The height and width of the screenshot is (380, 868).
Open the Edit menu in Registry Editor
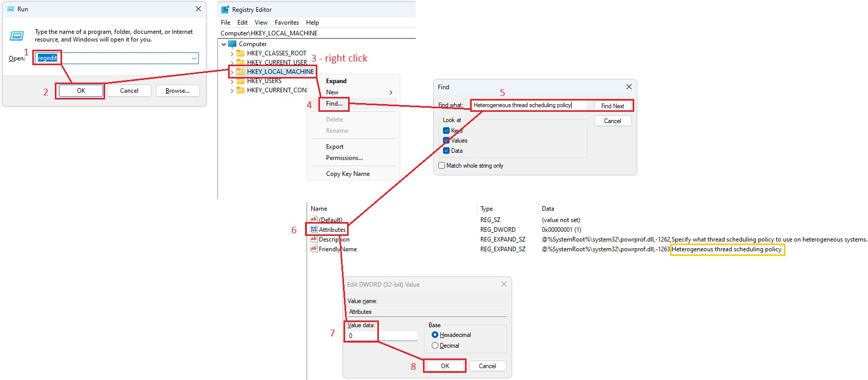coord(243,23)
